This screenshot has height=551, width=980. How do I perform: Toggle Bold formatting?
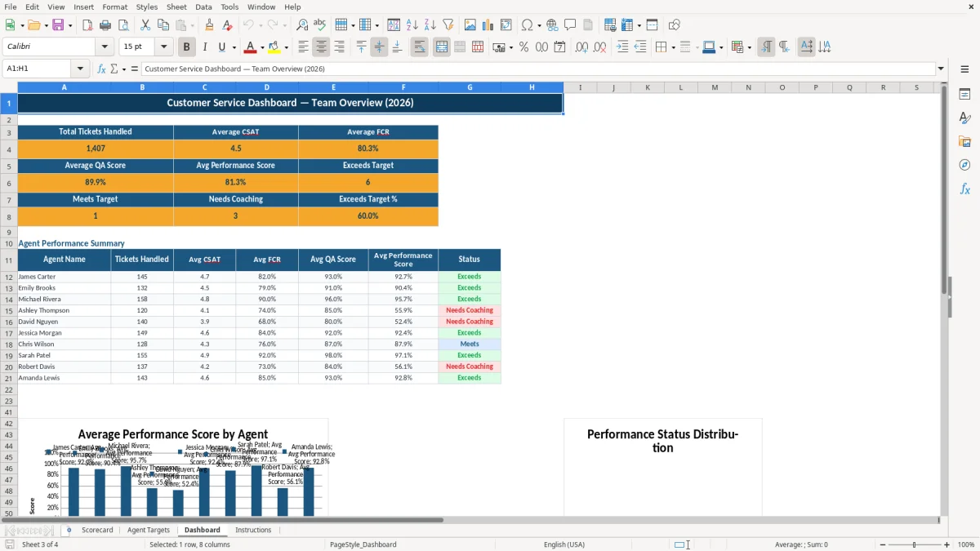[187, 47]
